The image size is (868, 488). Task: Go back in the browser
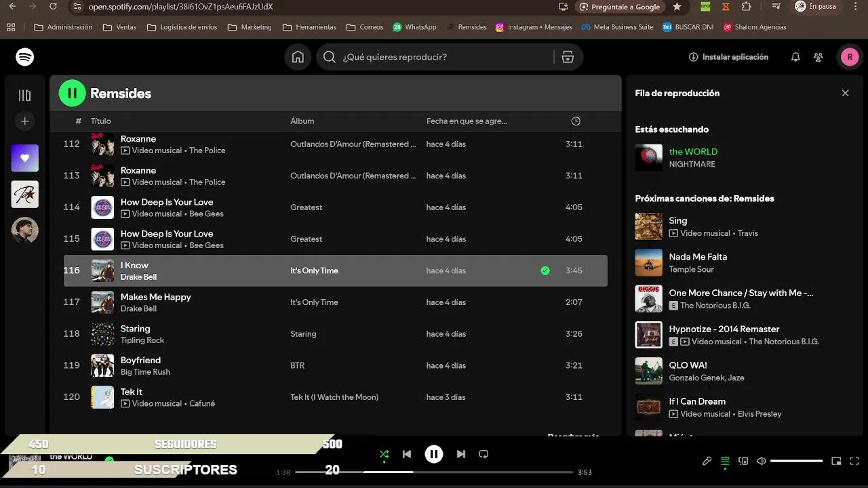[x=12, y=7]
